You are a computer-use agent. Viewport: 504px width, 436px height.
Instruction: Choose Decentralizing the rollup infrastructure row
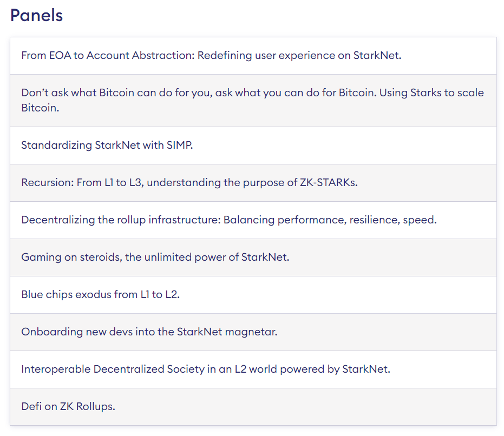253,220
